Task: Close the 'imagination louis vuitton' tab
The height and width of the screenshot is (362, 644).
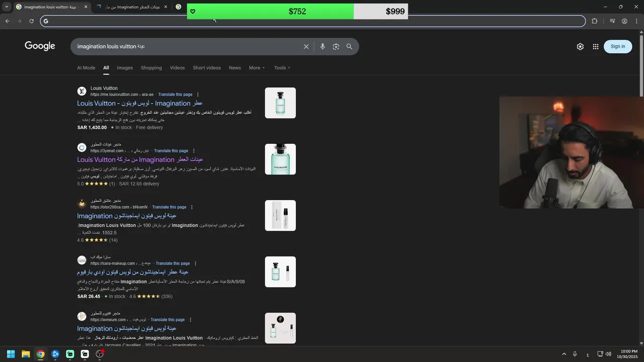Action: coord(86,7)
